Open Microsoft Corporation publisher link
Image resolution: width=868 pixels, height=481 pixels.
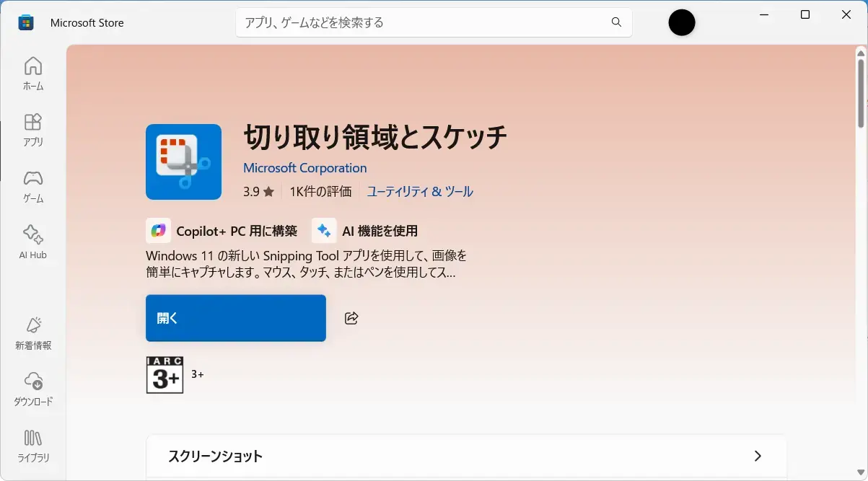coord(305,168)
